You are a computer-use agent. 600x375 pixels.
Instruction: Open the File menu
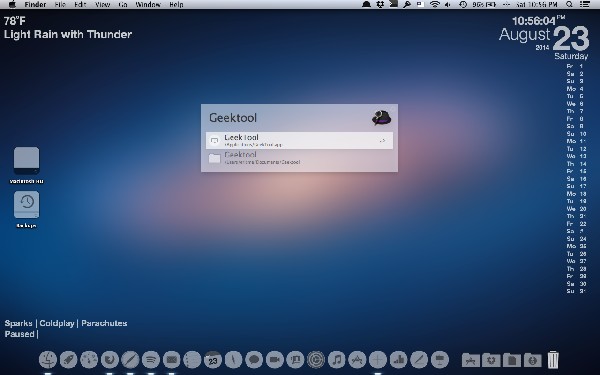(60, 5)
